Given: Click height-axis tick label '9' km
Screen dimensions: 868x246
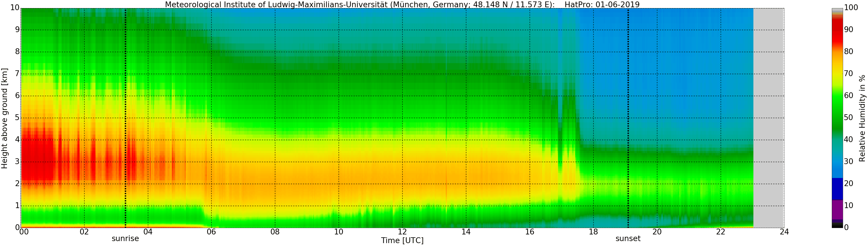Looking at the screenshot, I should (x=17, y=30).
